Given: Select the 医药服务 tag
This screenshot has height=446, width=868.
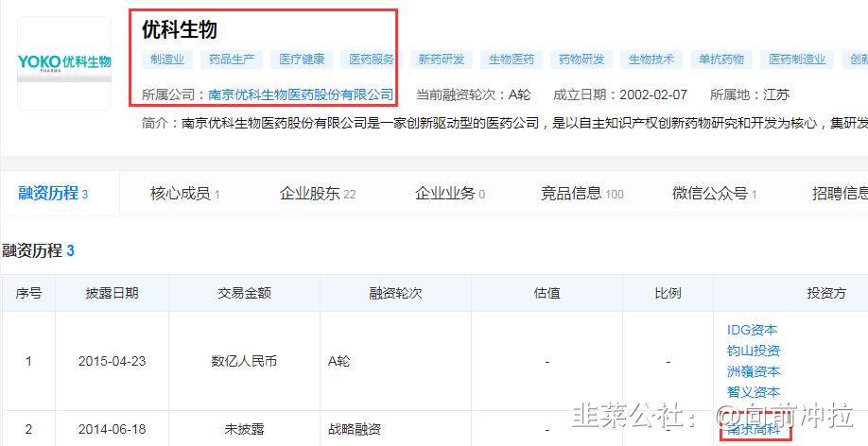Looking at the screenshot, I should (x=371, y=60).
